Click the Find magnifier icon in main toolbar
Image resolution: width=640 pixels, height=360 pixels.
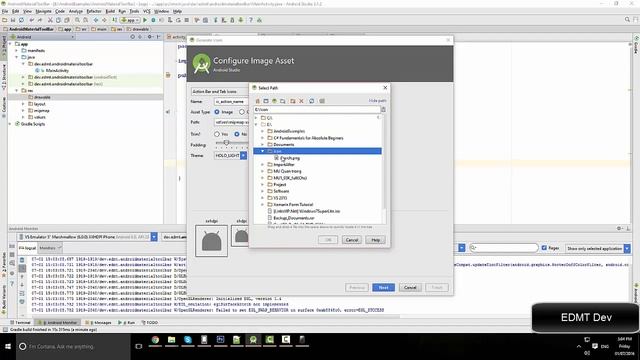point(77,20)
